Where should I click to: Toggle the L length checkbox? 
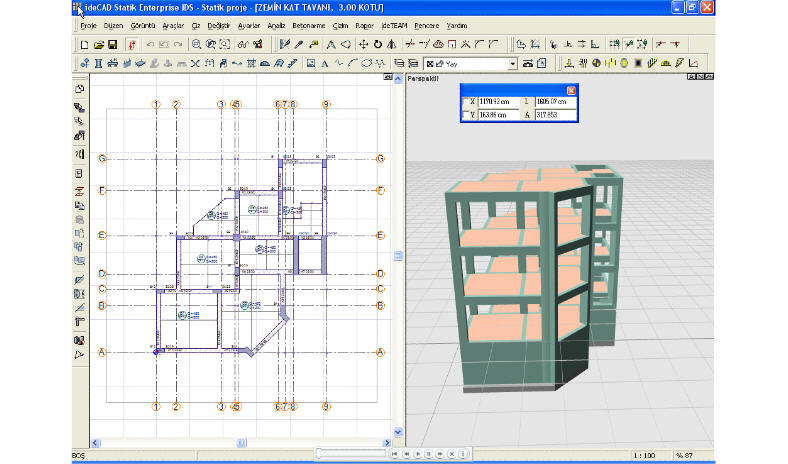click(x=528, y=102)
